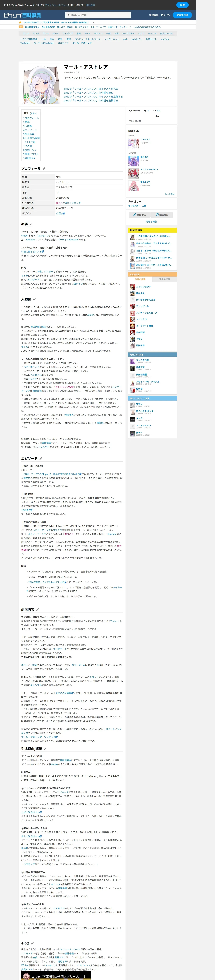Screen dimensions: 215x980
Task: Click pixivで「マール・アストレア」のイラストを見る link
Action: click(91, 89)
